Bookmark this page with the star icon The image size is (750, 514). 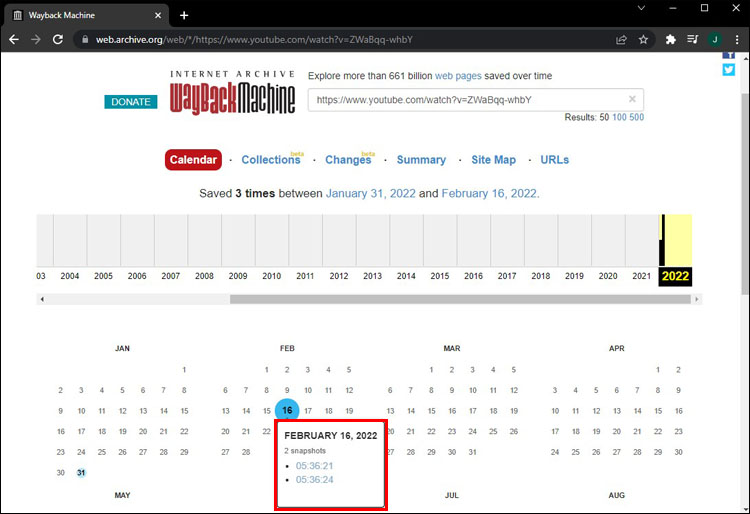pyautogui.click(x=643, y=39)
